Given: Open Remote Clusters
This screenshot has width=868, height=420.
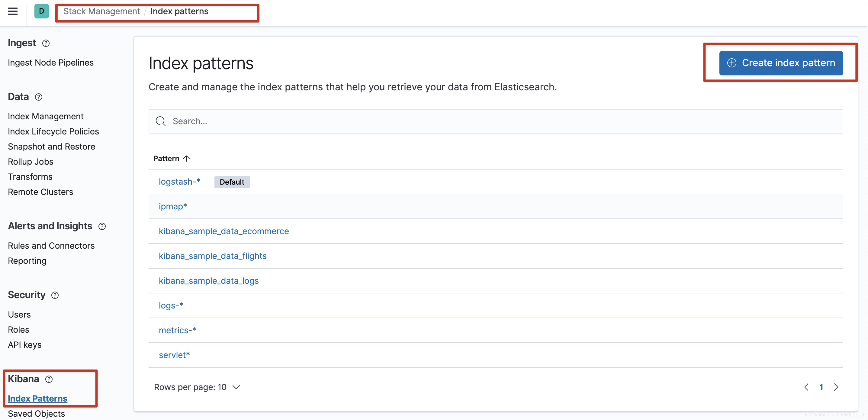Looking at the screenshot, I should click(x=40, y=192).
